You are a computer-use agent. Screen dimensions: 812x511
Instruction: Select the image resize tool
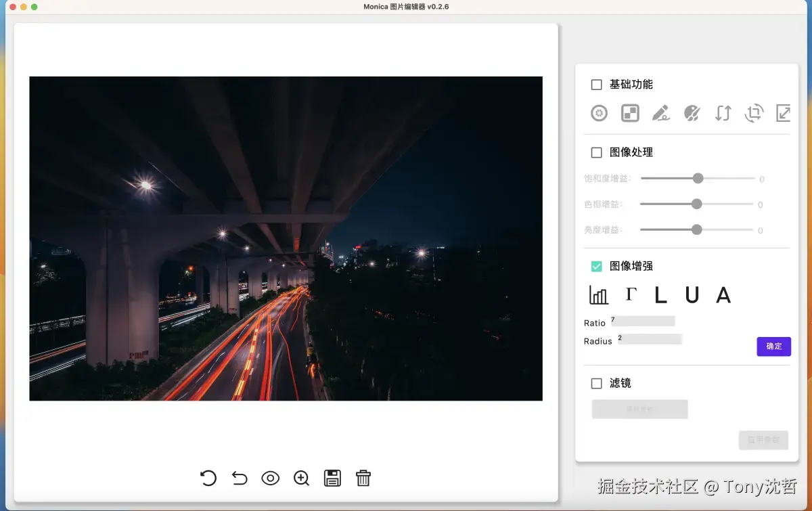(783, 113)
